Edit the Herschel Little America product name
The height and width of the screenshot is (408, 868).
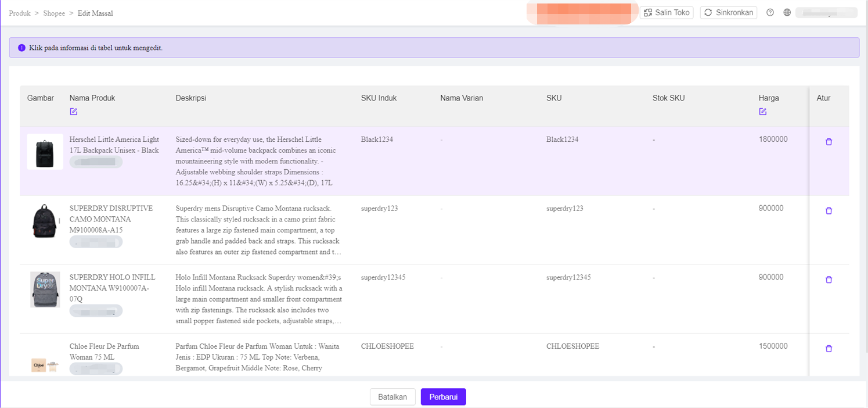[x=114, y=145]
